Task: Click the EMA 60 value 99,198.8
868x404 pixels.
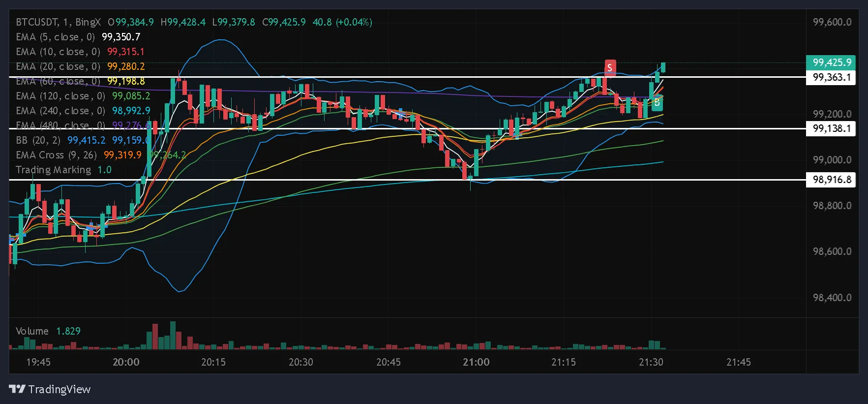Action: [126, 81]
